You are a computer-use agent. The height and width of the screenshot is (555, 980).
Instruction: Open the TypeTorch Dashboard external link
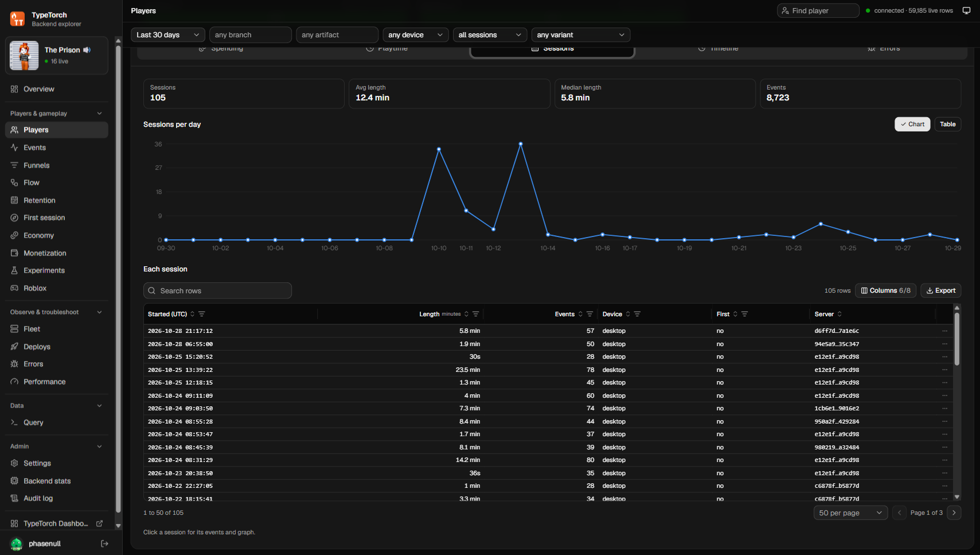pyautogui.click(x=56, y=523)
